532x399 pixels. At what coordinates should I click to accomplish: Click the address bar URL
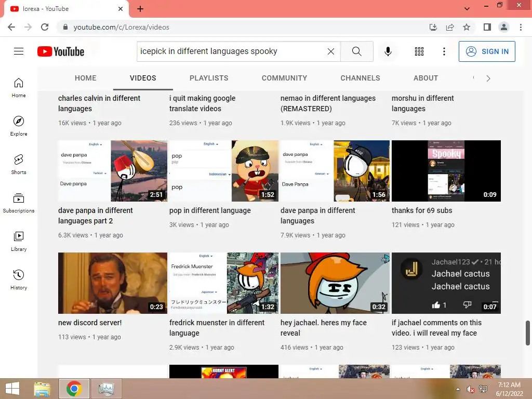pyautogui.click(x=122, y=27)
